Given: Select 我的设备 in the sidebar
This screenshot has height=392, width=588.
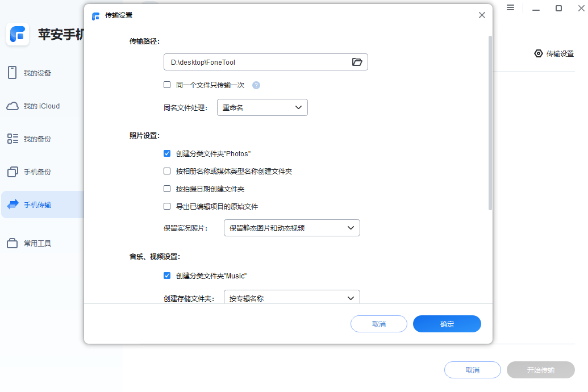Looking at the screenshot, I should (x=34, y=72).
